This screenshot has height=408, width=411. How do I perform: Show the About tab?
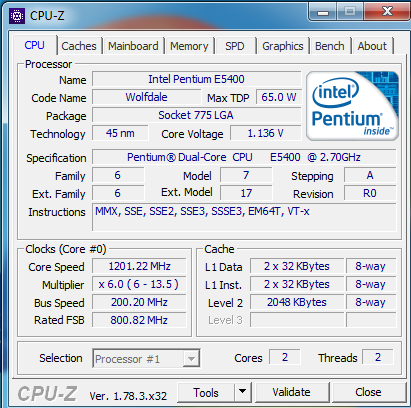[372, 46]
